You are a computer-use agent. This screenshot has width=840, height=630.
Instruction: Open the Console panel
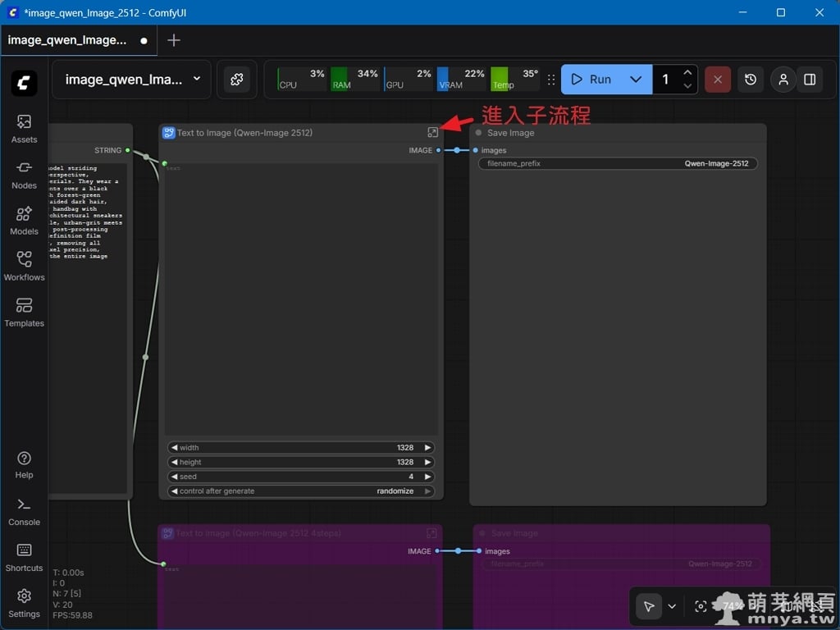click(x=24, y=511)
